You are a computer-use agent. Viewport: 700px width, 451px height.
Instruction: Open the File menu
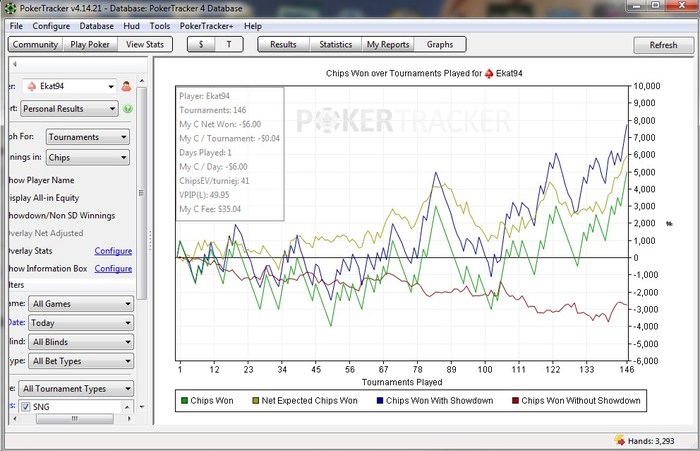16,26
